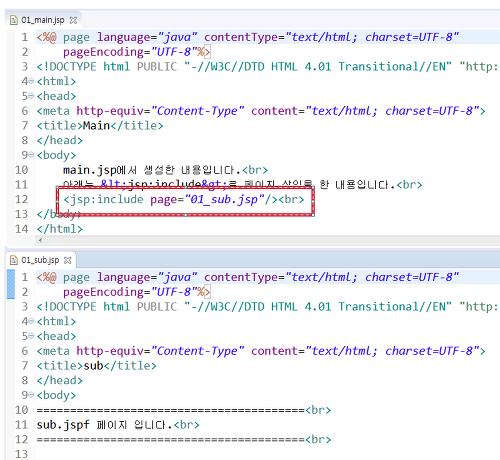Click the first ===== line in 01_sub.jsp

point(184,410)
